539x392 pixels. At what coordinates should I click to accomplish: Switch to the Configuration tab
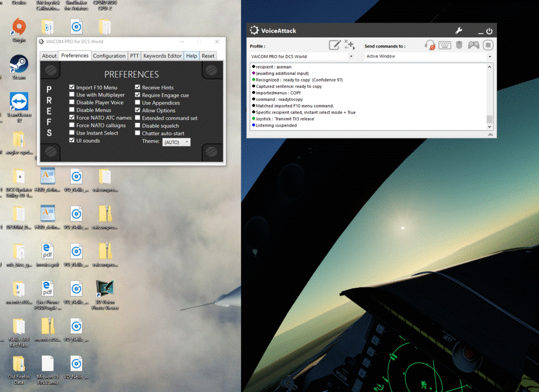click(109, 56)
